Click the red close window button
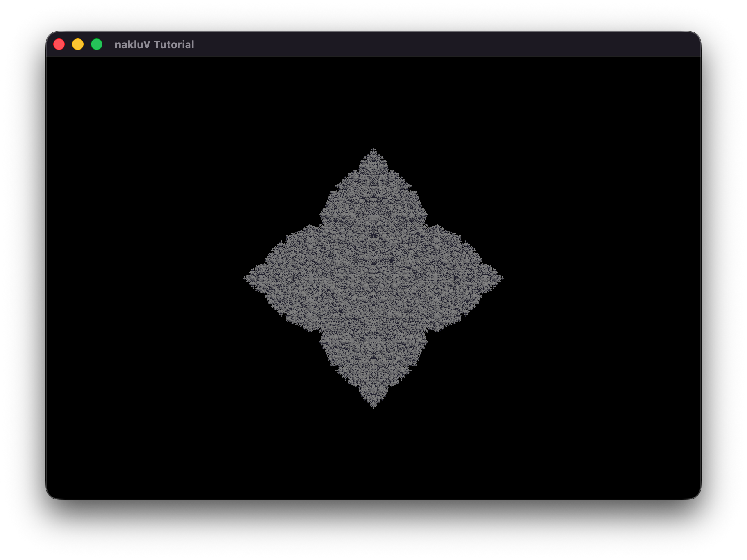Image resolution: width=747 pixels, height=560 pixels. coord(59,44)
